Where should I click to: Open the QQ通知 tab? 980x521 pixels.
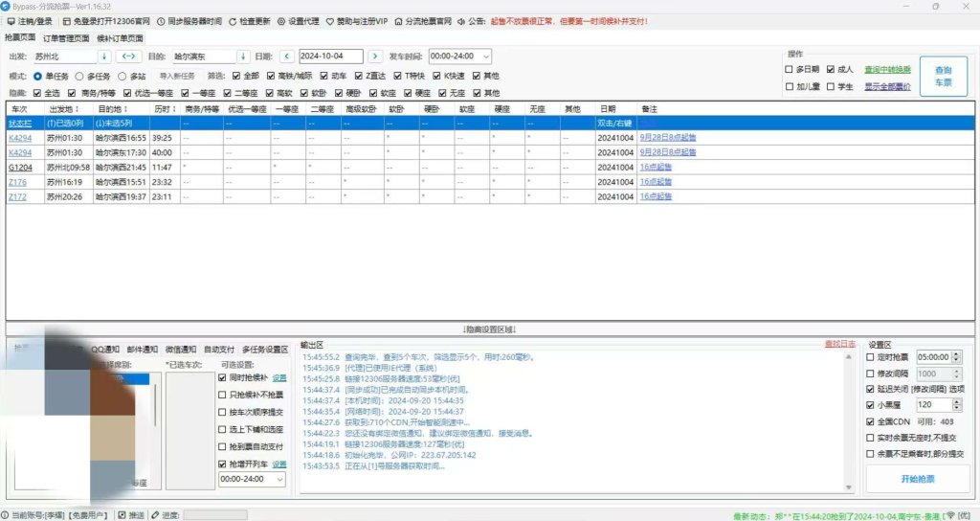pyautogui.click(x=105, y=350)
